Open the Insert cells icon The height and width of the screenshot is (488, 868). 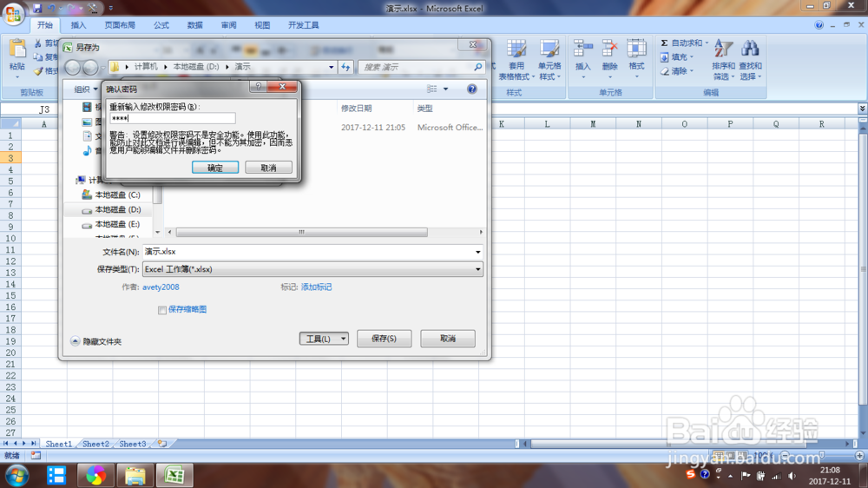(x=583, y=48)
